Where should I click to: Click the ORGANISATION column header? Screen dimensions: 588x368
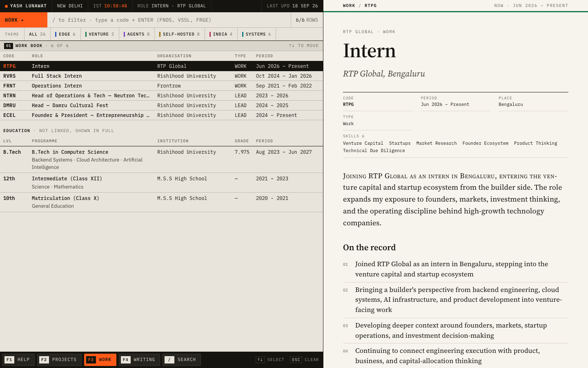(174, 56)
